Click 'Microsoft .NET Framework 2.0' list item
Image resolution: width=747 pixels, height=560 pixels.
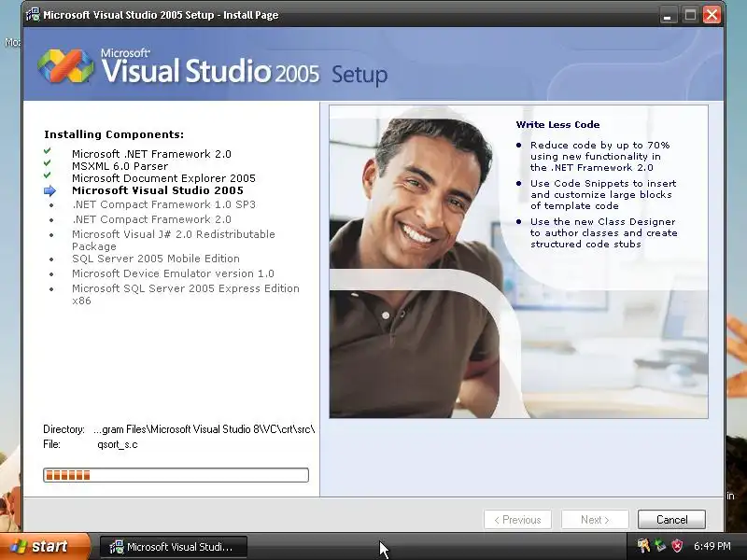tap(151, 154)
